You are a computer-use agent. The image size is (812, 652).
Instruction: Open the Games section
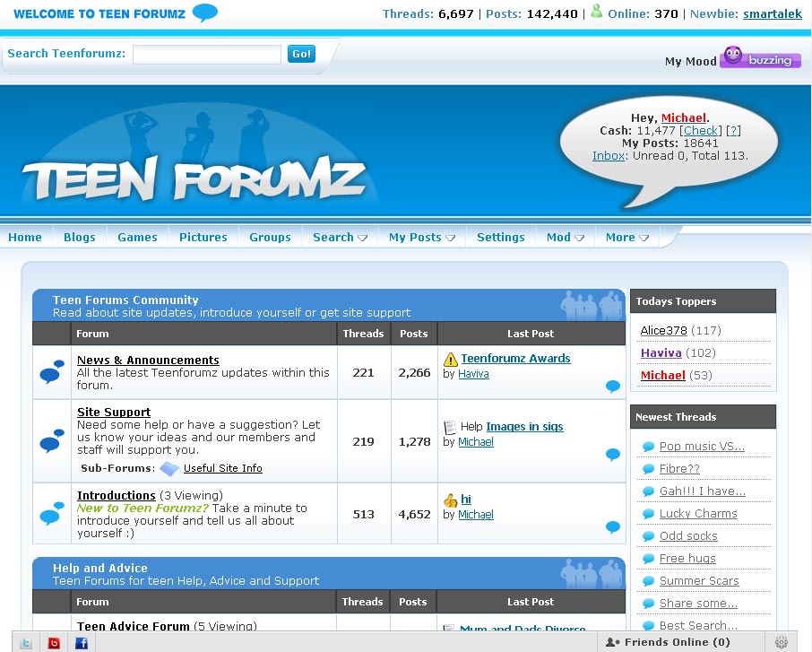137,238
